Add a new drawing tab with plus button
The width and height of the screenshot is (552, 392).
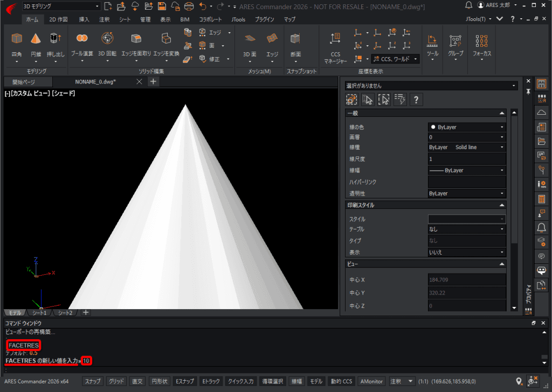click(153, 81)
